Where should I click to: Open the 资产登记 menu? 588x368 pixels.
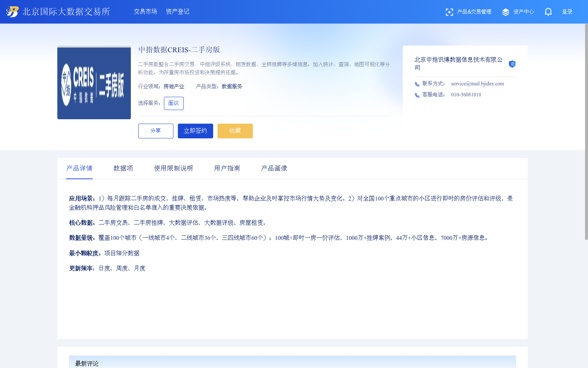[x=178, y=11]
